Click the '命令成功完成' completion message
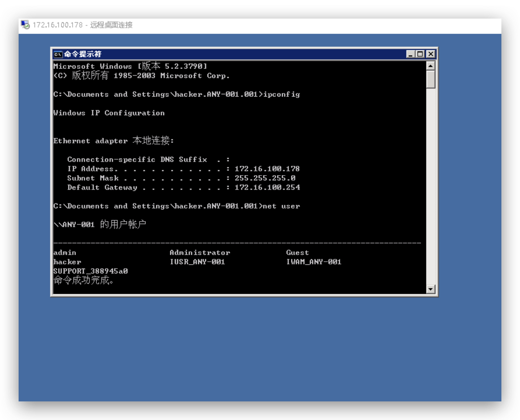The image size is (520, 420). [x=84, y=280]
